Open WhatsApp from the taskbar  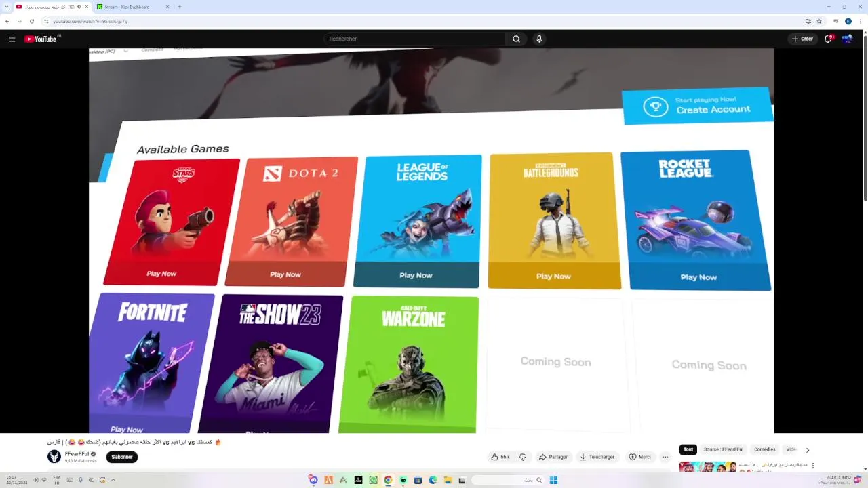point(373,480)
